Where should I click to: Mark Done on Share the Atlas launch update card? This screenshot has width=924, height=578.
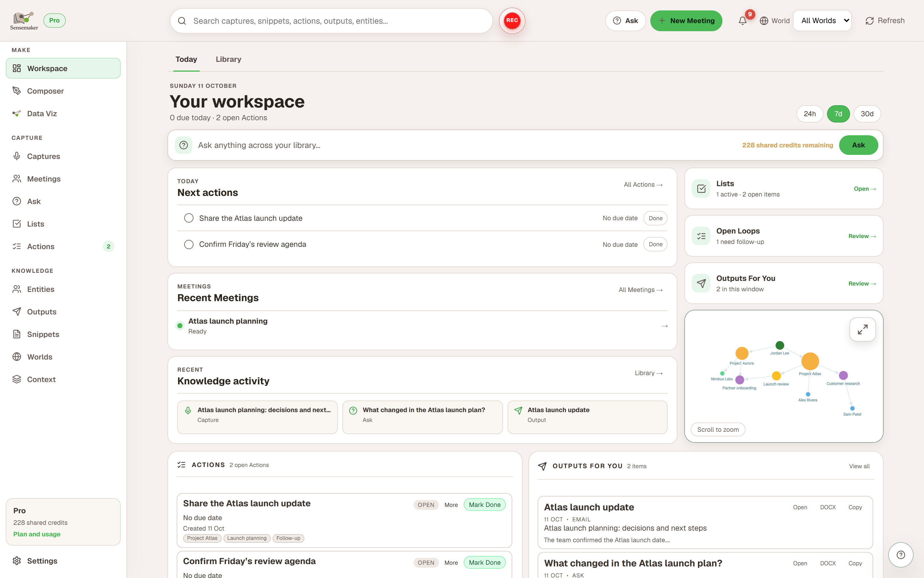point(485,505)
